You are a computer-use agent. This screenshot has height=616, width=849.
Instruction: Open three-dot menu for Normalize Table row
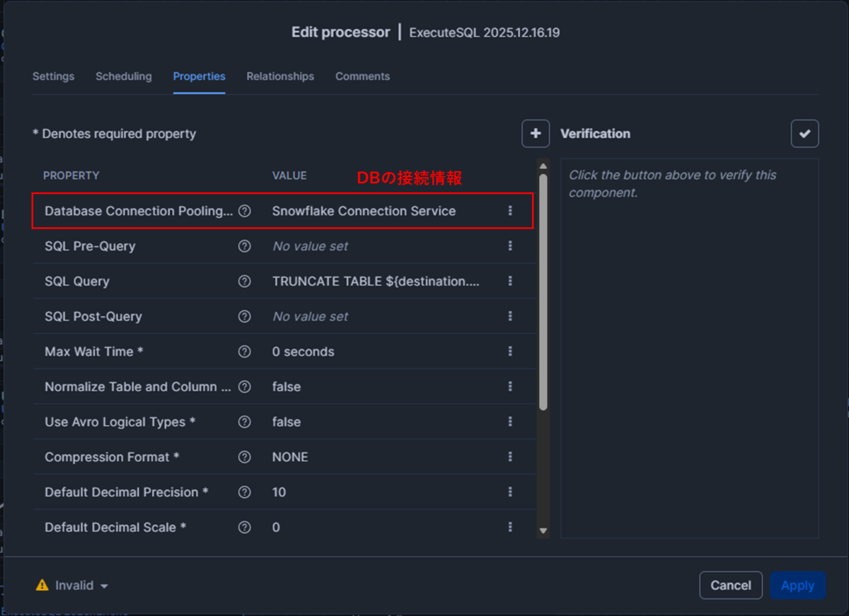(510, 387)
